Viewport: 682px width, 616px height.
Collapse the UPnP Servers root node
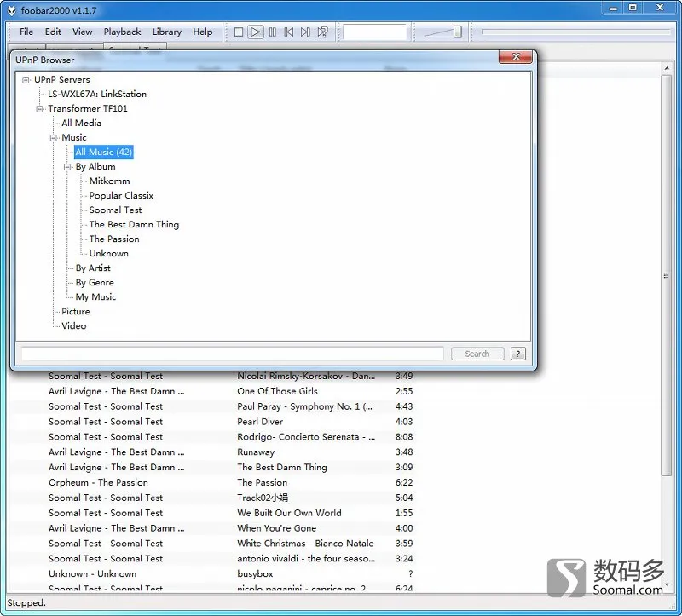point(26,80)
